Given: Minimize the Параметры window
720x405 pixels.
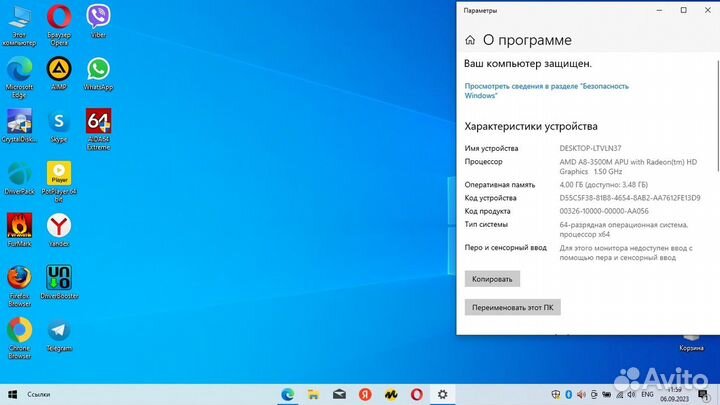Looking at the screenshot, I should click(659, 10).
